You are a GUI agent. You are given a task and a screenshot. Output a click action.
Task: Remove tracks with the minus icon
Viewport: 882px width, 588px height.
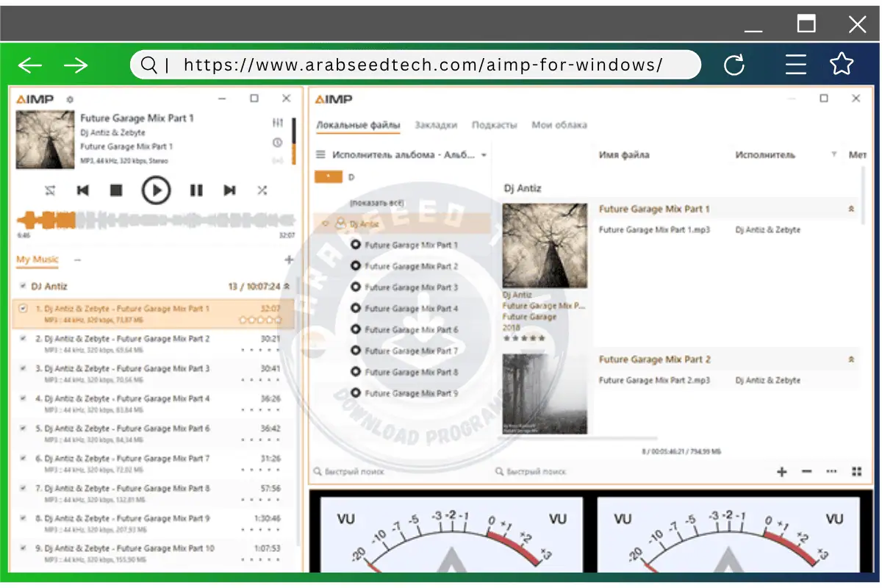pos(806,471)
